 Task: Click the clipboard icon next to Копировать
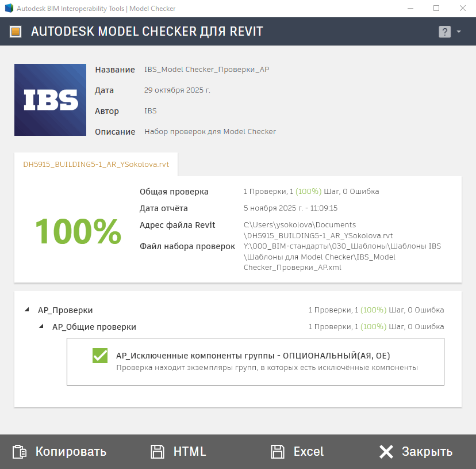coord(20,451)
